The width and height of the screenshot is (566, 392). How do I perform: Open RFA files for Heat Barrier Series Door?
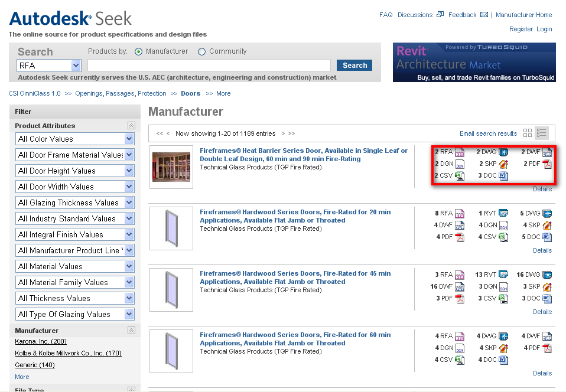pos(460,152)
